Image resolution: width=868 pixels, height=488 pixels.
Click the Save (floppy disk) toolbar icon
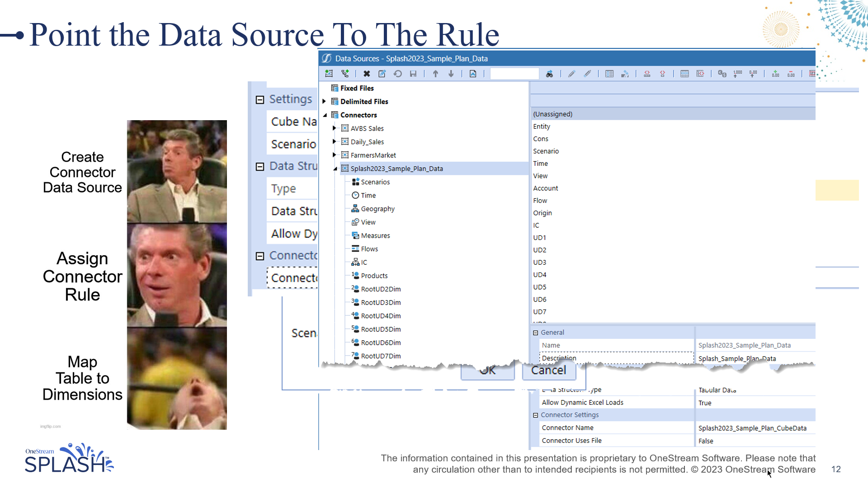(413, 74)
